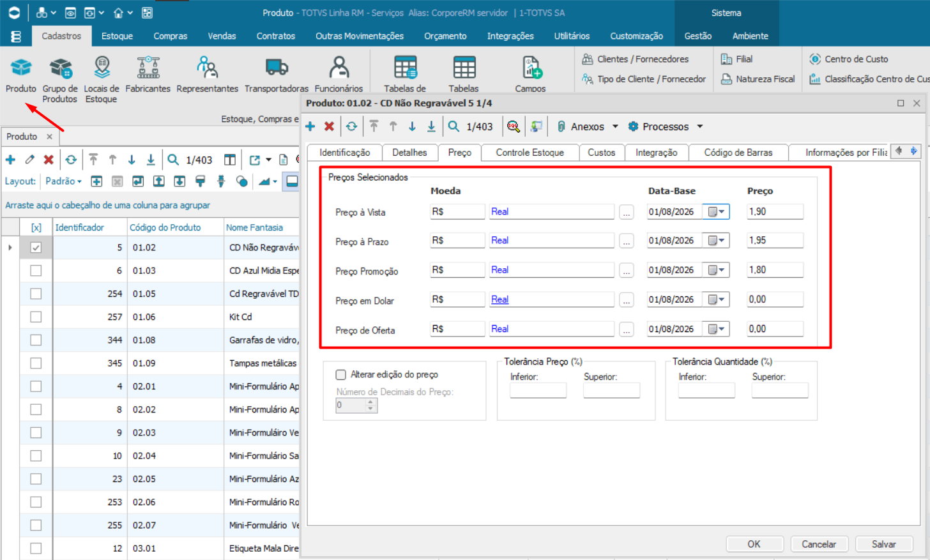The width and height of the screenshot is (930, 560).
Task: Open the Padrão layout dropdown
Action: (63, 181)
